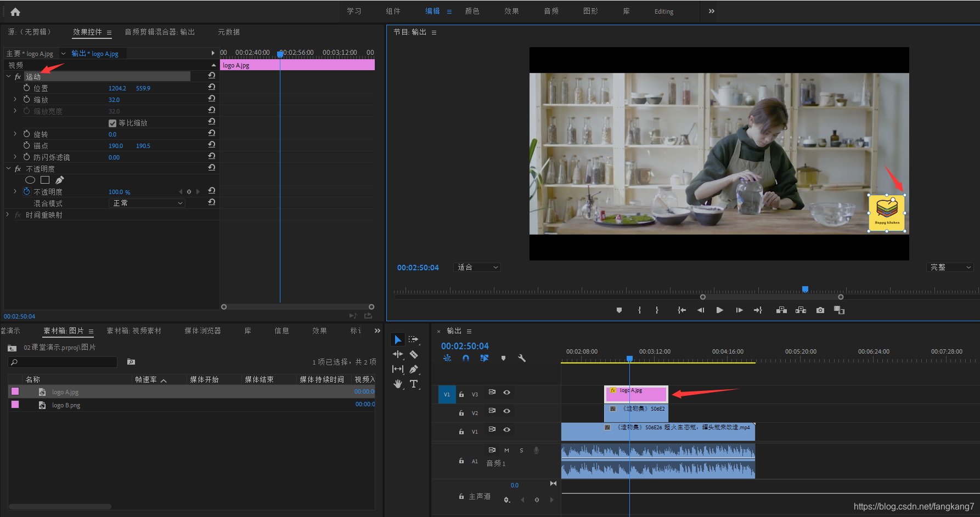The width and height of the screenshot is (980, 517).
Task: Switch to the Audio workspace tab
Action: (551, 11)
